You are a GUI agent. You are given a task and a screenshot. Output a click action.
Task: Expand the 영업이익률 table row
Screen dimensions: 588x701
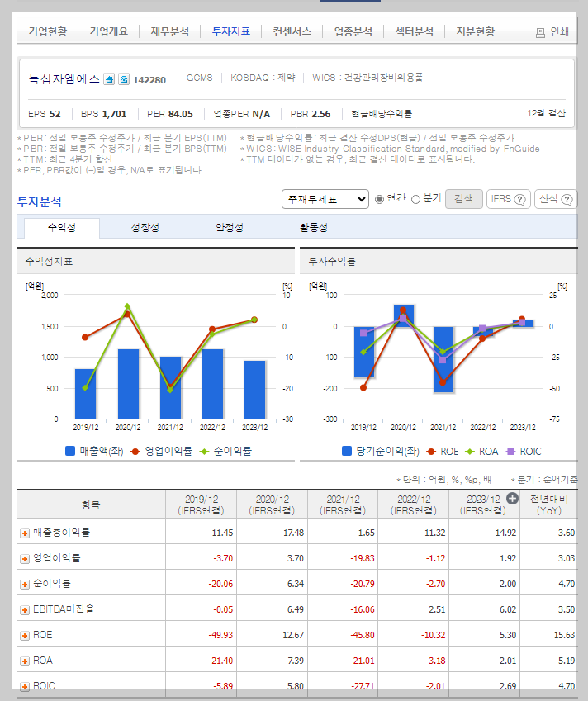[25, 559]
